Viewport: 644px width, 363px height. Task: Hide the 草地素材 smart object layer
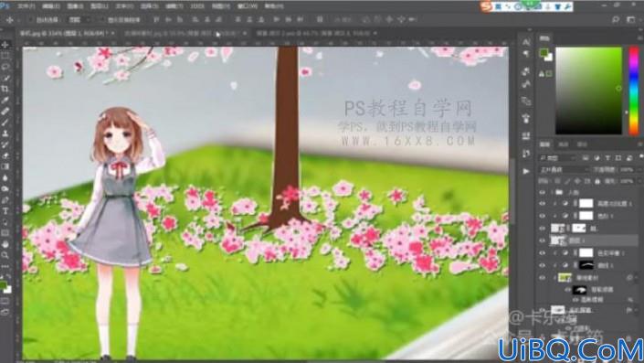pyautogui.click(x=542, y=278)
